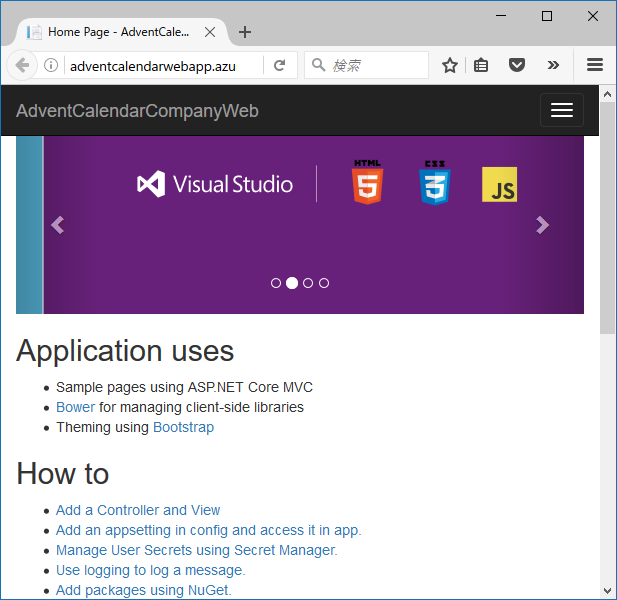Select first carousel indicator dot

[276, 283]
